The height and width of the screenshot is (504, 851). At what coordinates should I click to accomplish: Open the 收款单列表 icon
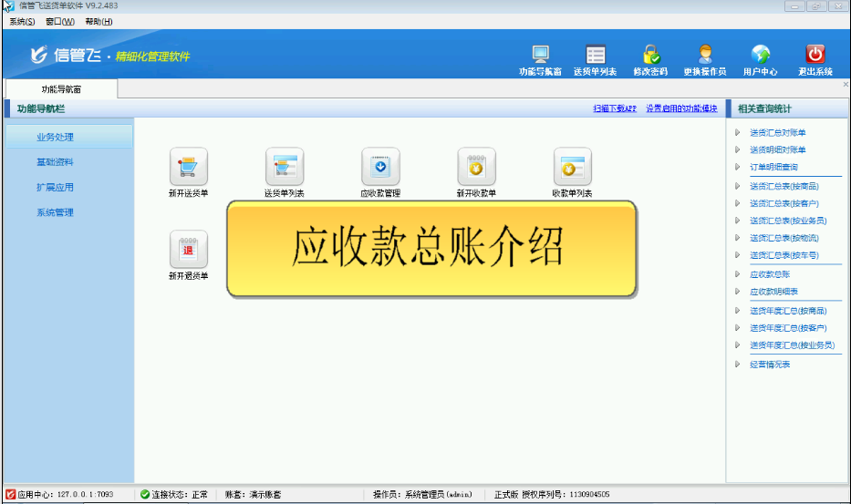572,167
